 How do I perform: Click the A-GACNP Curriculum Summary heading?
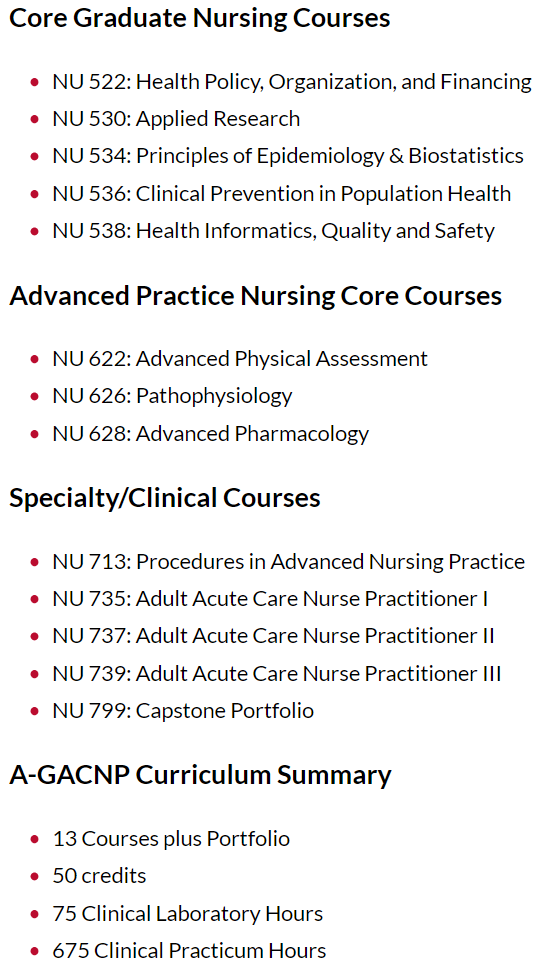pyautogui.click(x=200, y=775)
